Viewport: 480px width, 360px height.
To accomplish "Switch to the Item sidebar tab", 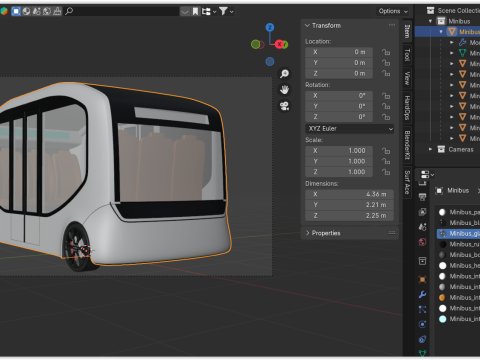I will click(407, 31).
